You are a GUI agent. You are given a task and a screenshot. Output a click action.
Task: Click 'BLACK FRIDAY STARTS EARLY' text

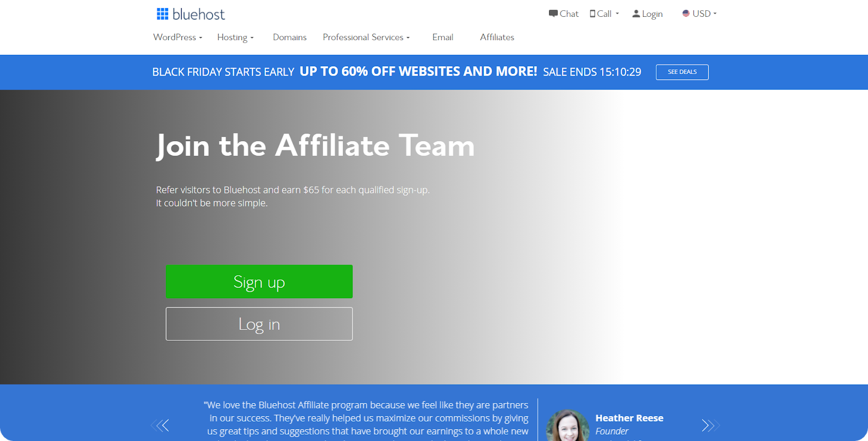[223, 72]
